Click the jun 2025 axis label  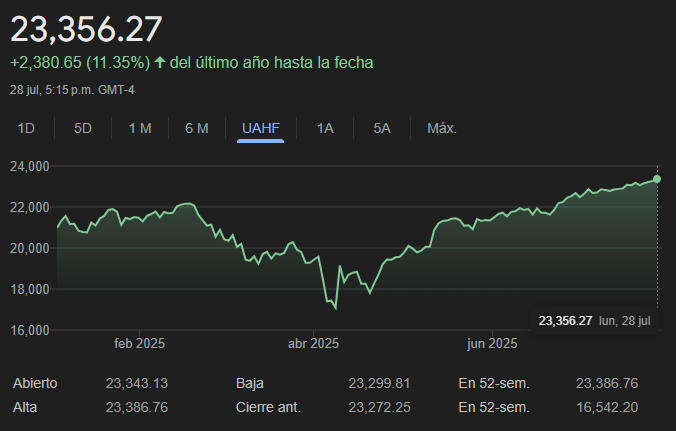tap(492, 344)
